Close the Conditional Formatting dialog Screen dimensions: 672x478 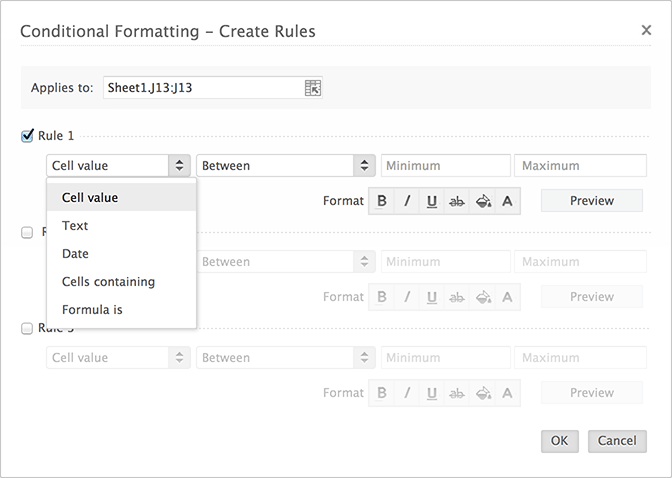[646, 31]
